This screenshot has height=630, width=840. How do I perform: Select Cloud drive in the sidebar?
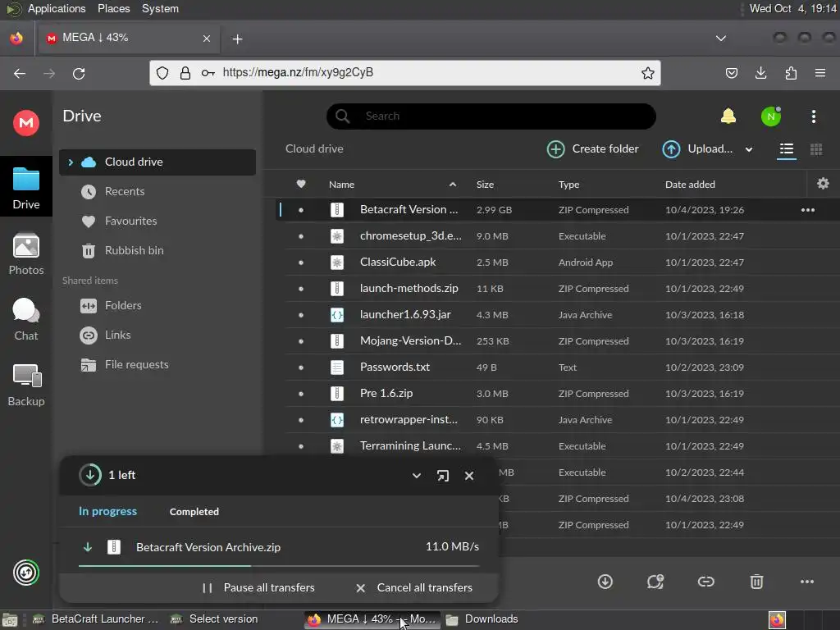click(157, 162)
